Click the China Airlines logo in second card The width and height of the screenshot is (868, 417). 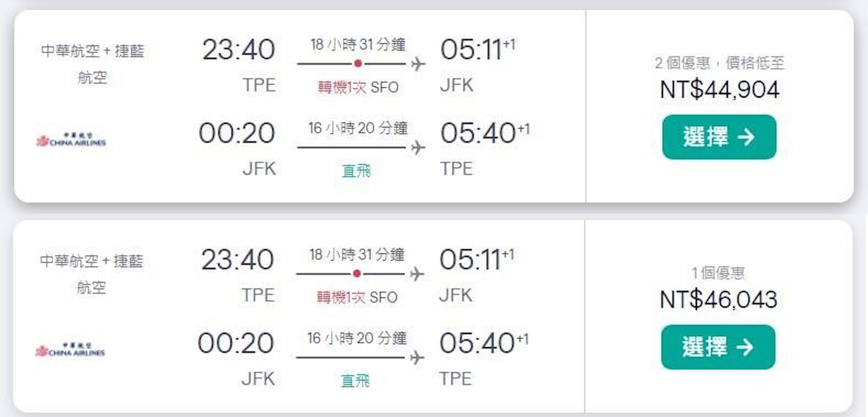70,350
